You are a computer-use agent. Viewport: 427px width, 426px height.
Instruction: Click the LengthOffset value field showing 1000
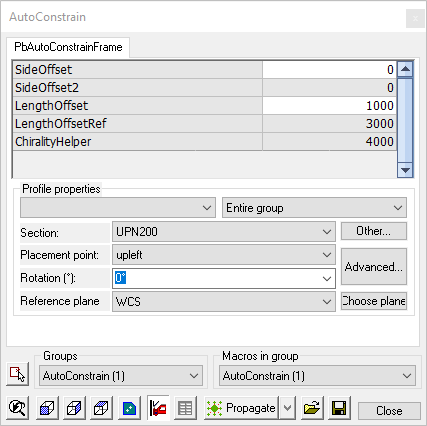pyautogui.click(x=329, y=106)
